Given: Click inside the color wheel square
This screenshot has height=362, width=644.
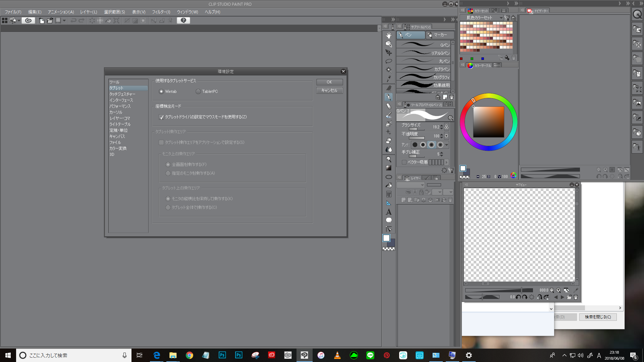Looking at the screenshot, I should (488, 122).
